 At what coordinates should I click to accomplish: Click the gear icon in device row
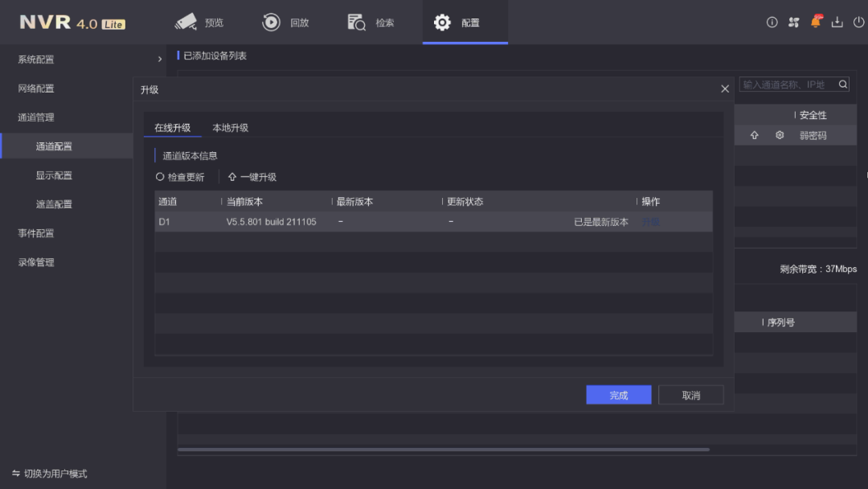click(780, 136)
